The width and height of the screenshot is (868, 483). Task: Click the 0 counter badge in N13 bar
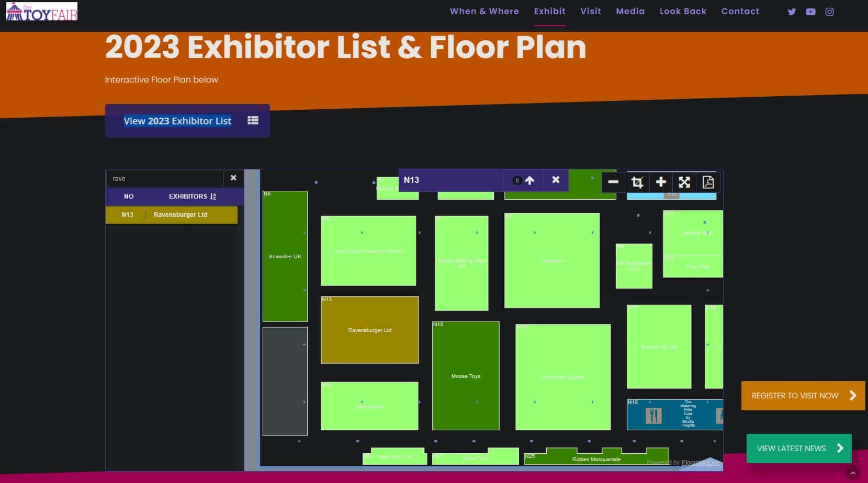(517, 180)
